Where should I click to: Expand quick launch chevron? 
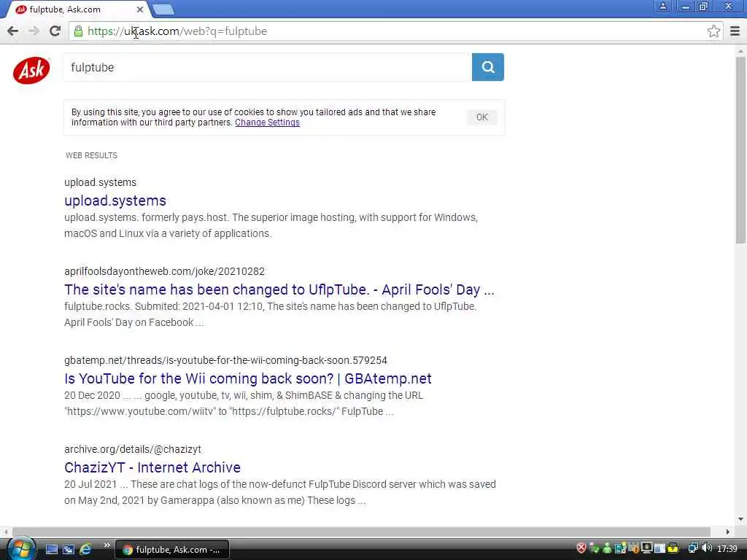[107, 545]
